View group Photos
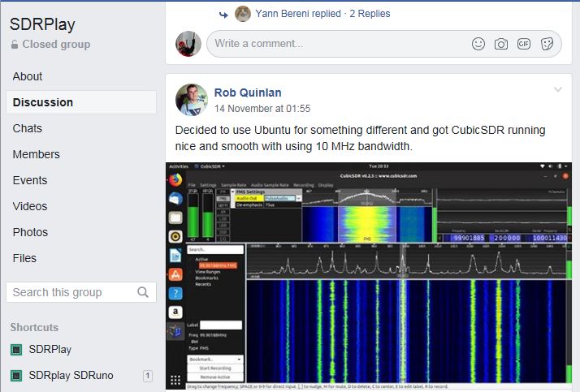 click(x=30, y=232)
